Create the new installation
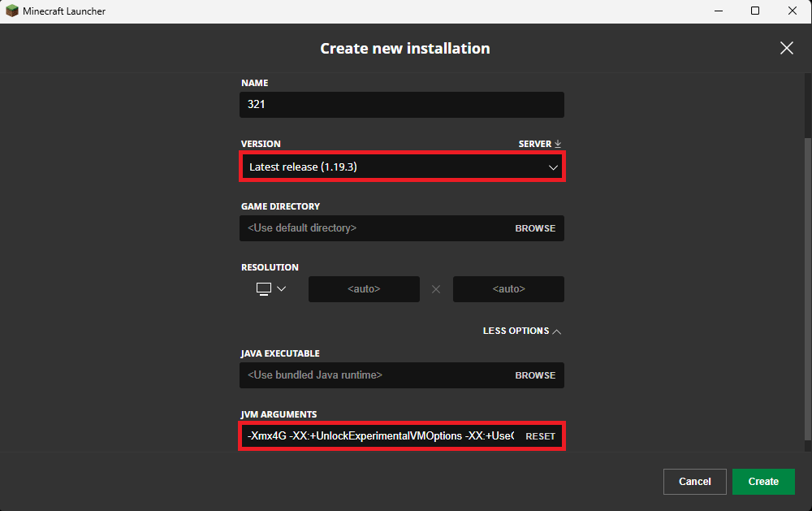This screenshot has height=511, width=812. click(x=763, y=482)
